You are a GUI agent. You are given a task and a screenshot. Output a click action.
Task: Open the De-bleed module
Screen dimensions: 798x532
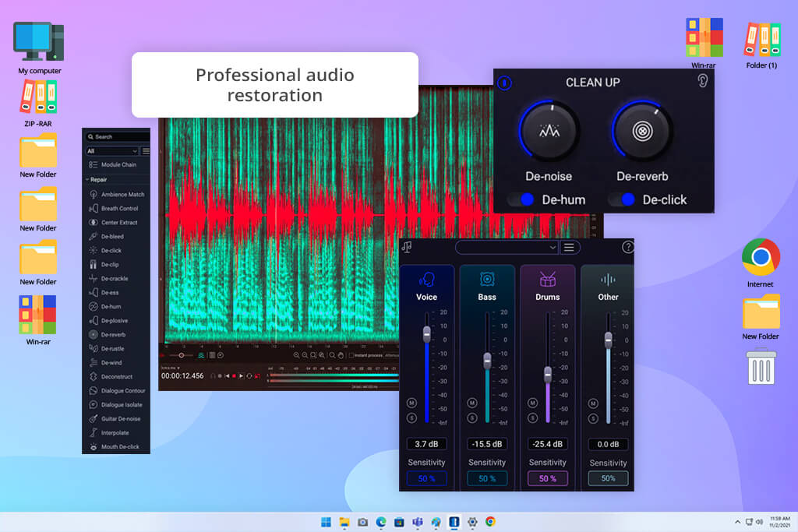pos(107,237)
